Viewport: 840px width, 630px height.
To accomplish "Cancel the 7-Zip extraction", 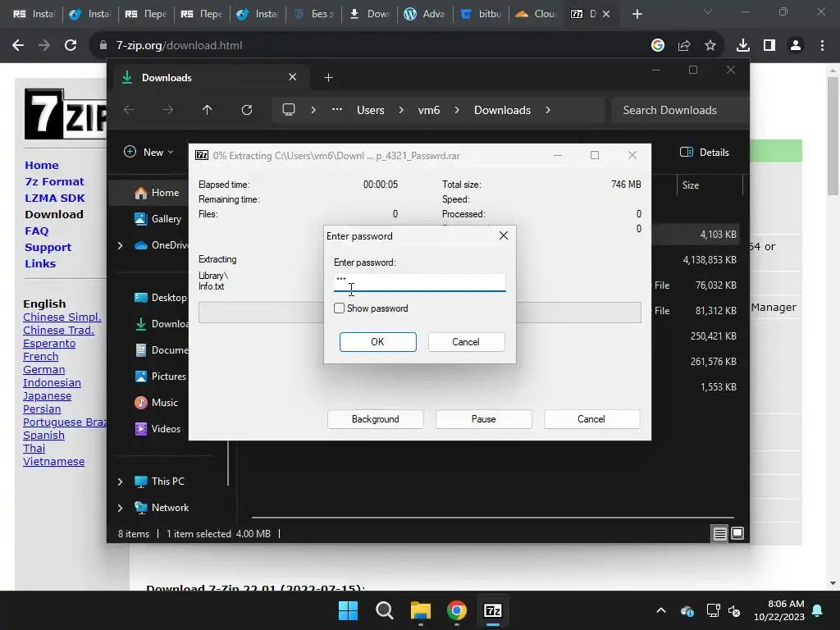I will click(x=591, y=419).
